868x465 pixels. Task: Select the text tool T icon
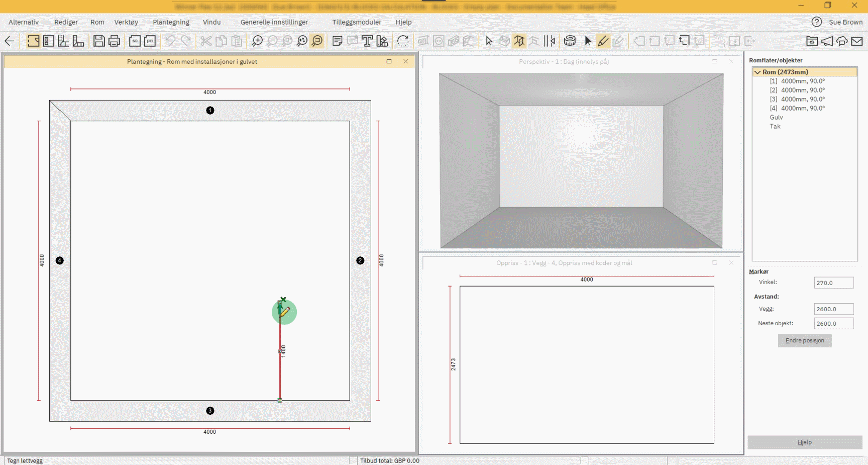pos(367,41)
